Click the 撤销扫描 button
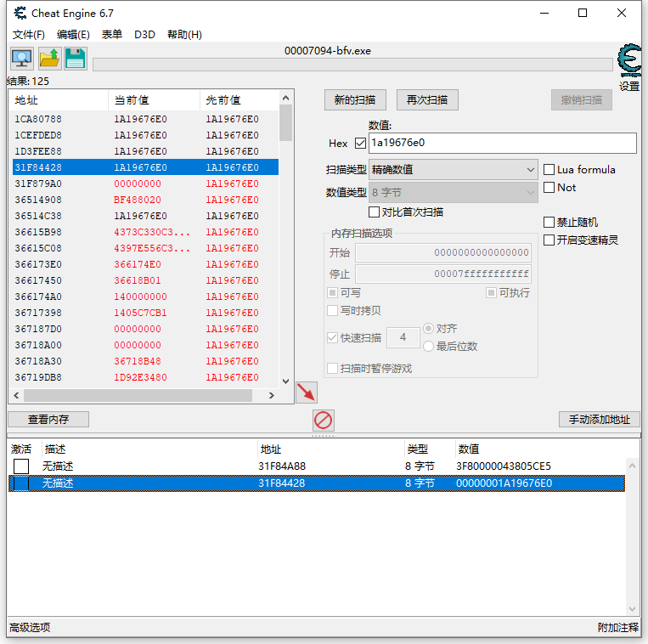This screenshot has height=644, width=648. point(582,100)
